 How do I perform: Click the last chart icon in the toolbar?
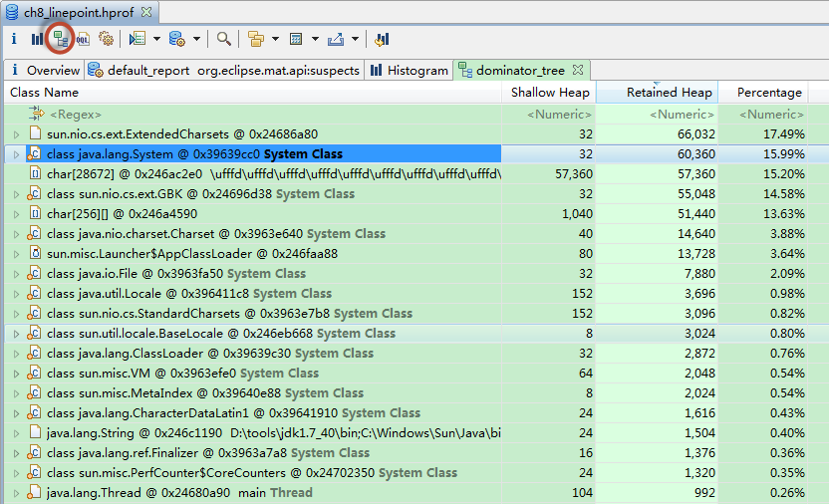coord(383,39)
